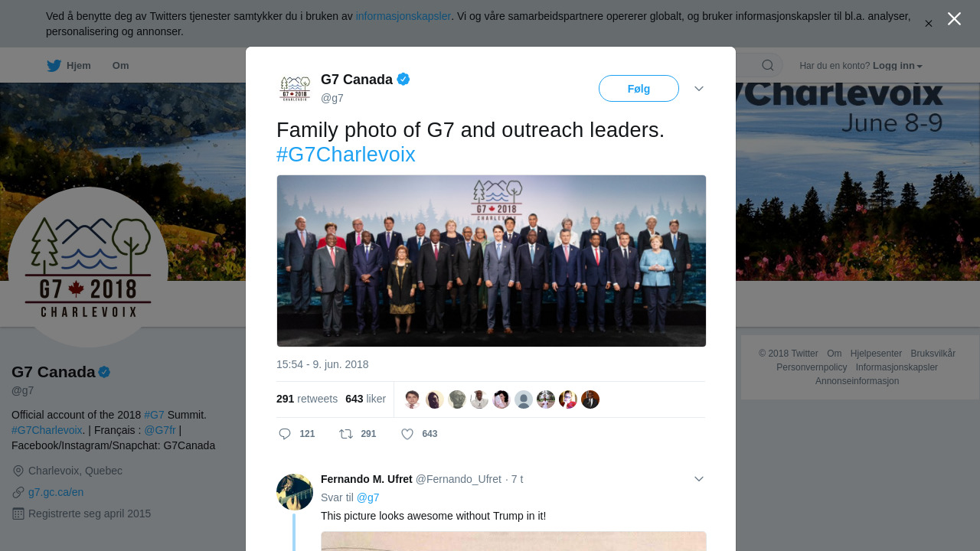
Task: Click the G7 Canada tweet avatar logo
Action: 295,88
